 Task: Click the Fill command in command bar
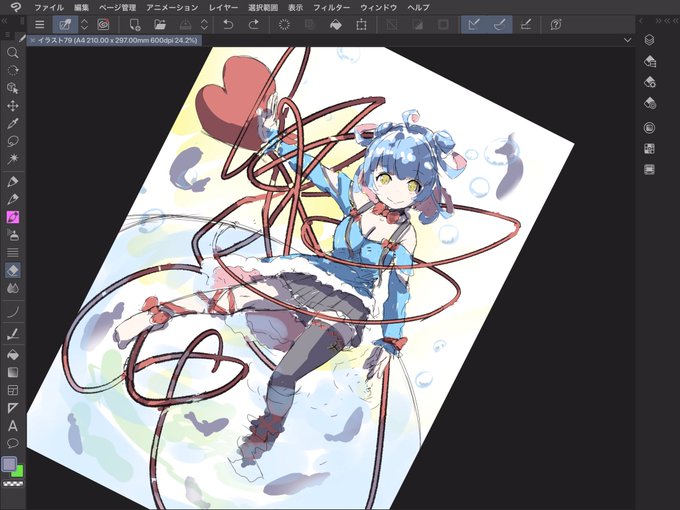tap(336, 25)
